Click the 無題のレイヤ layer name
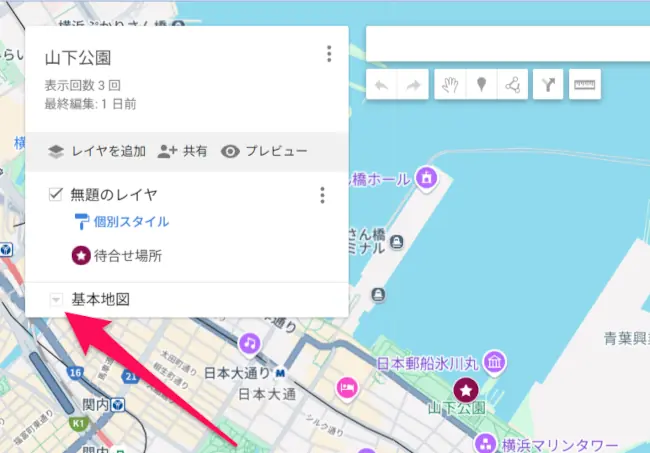This screenshot has width=650, height=453. (114, 194)
